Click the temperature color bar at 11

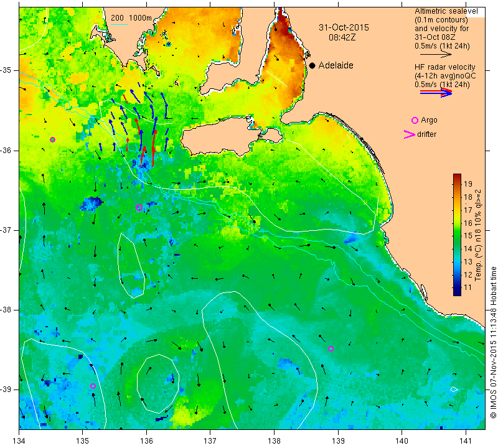pos(457,287)
